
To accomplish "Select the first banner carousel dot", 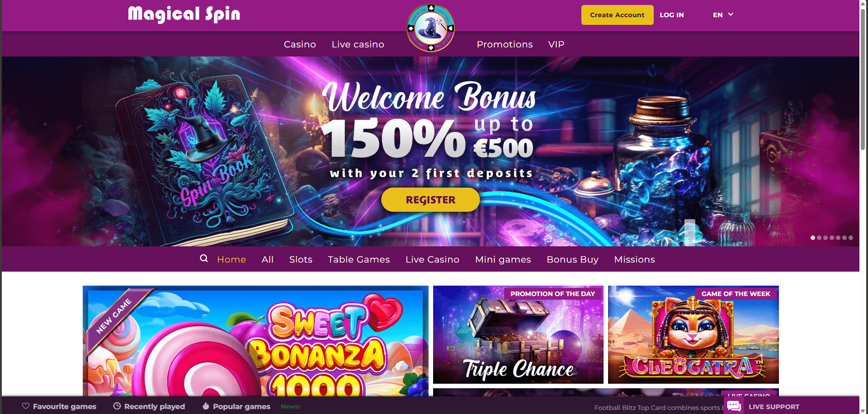I will (813, 238).
